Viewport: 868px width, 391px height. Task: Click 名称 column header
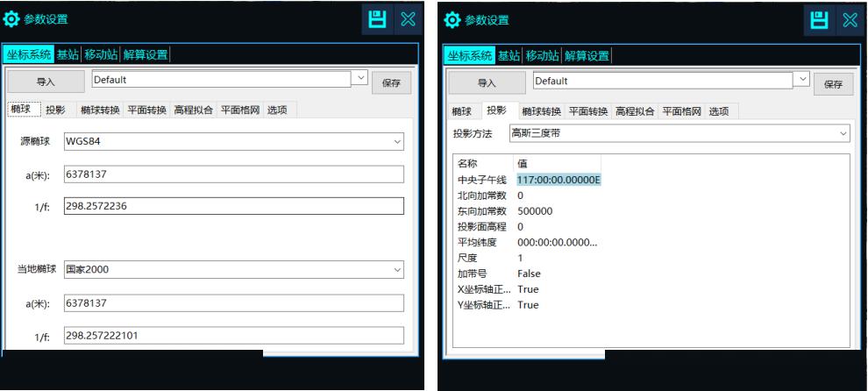click(467, 164)
